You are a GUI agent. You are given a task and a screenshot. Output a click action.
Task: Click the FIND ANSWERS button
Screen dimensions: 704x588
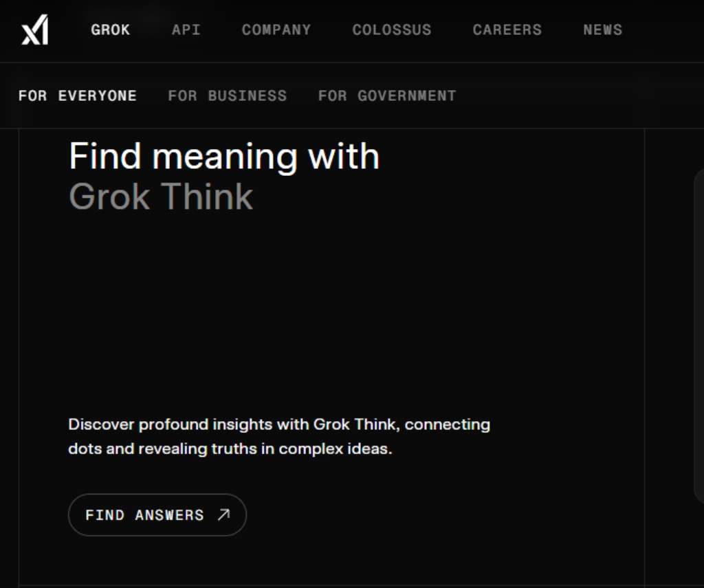click(x=157, y=514)
